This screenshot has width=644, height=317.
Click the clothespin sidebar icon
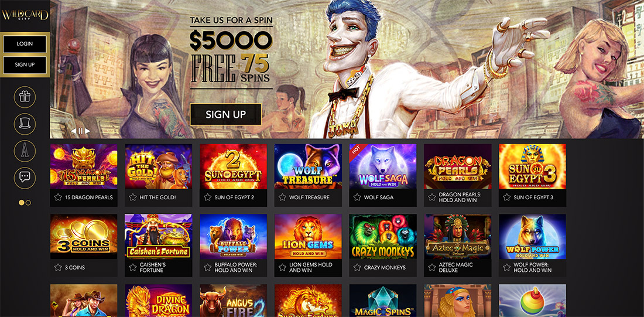click(25, 151)
